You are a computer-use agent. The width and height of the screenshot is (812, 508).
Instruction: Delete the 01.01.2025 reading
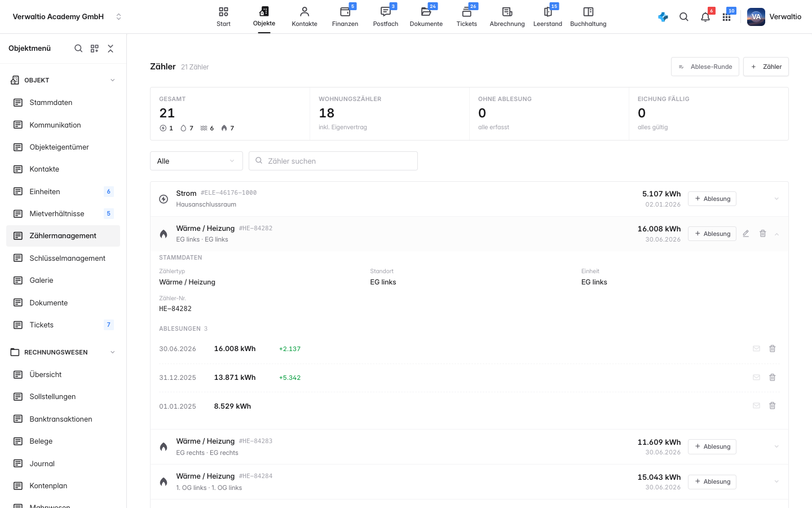coord(773,406)
